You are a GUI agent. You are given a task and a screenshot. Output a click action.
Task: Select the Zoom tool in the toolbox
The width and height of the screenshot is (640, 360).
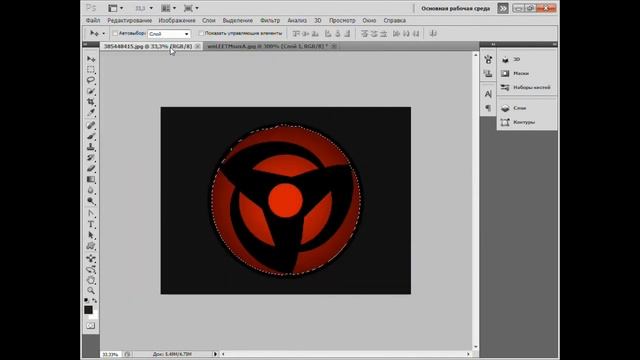(x=91, y=291)
